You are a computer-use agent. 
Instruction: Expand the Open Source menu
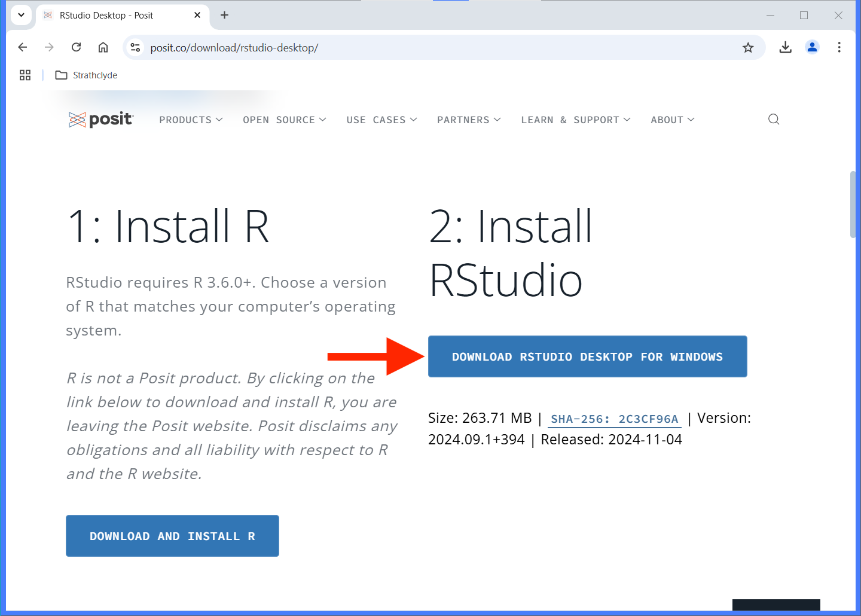click(x=285, y=120)
